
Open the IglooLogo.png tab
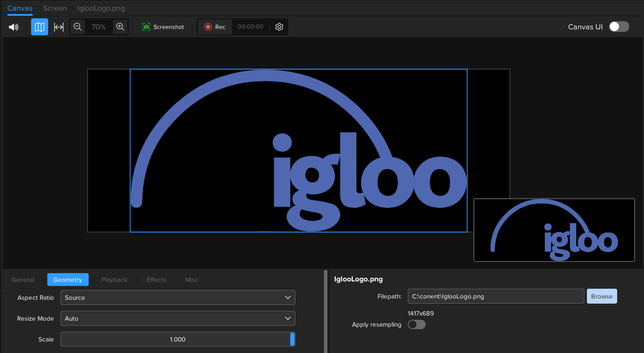tap(101, 9)
